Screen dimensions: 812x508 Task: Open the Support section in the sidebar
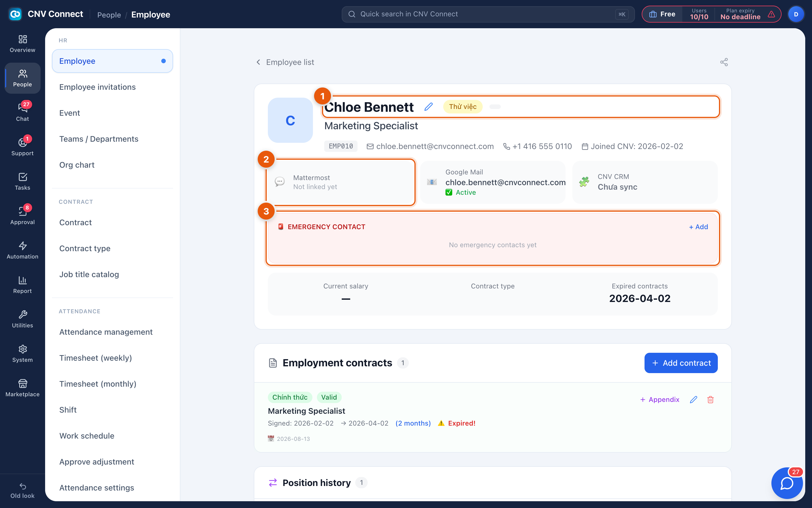coord(23,147)
